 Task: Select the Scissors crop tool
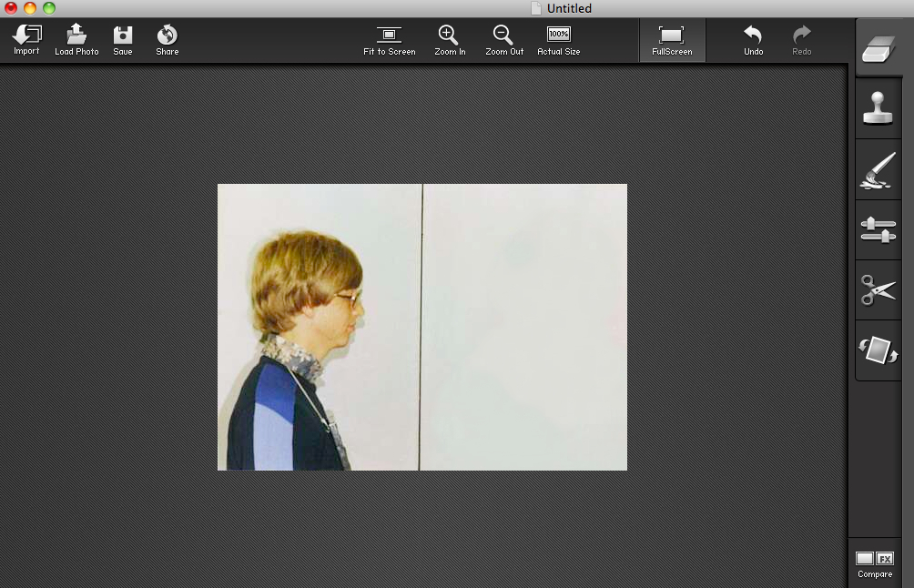878,289
